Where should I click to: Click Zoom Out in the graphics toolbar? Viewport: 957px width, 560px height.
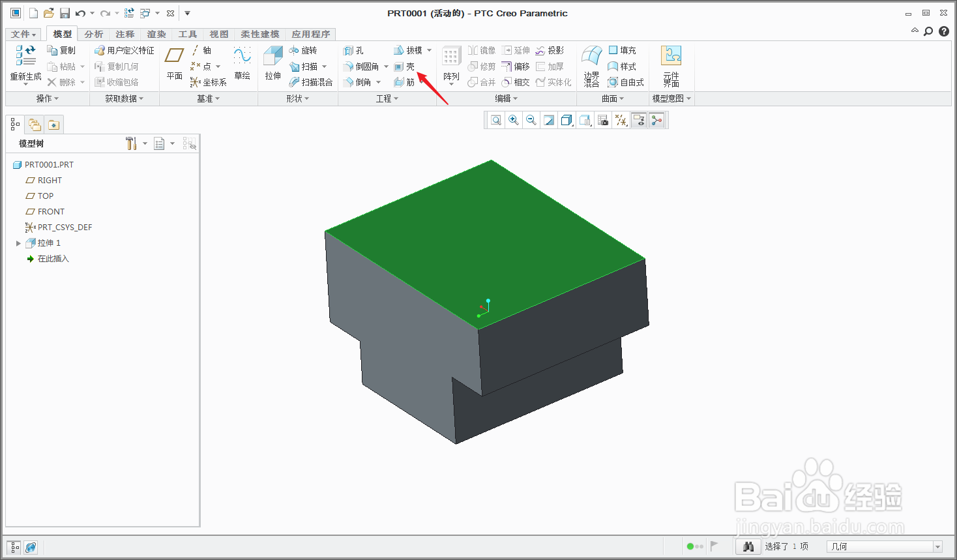(531, 120)
